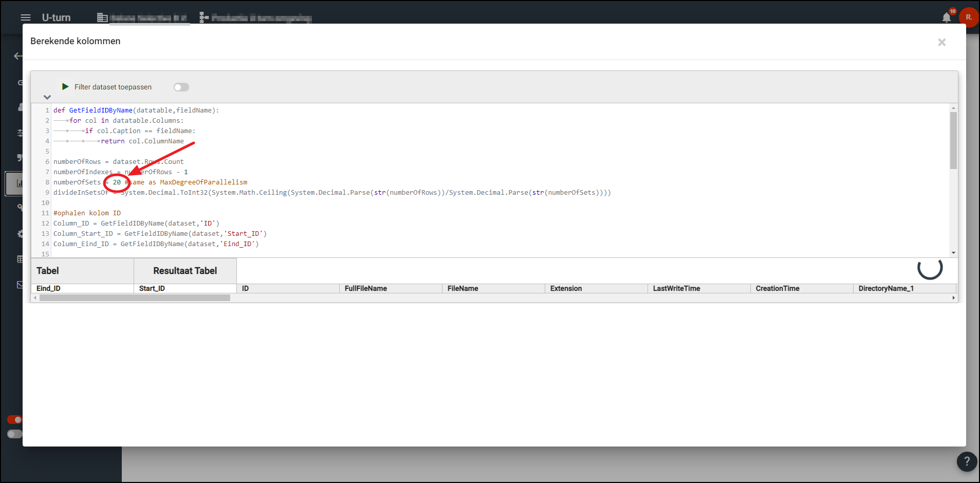
Task: Collapse the code editor with chevron
Action: point(47,97)
